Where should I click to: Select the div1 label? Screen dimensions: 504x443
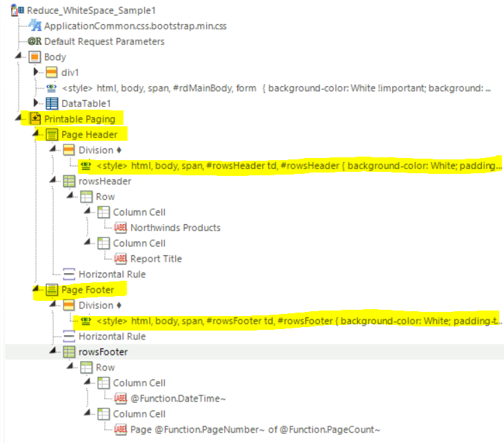[x=70, y=72]
